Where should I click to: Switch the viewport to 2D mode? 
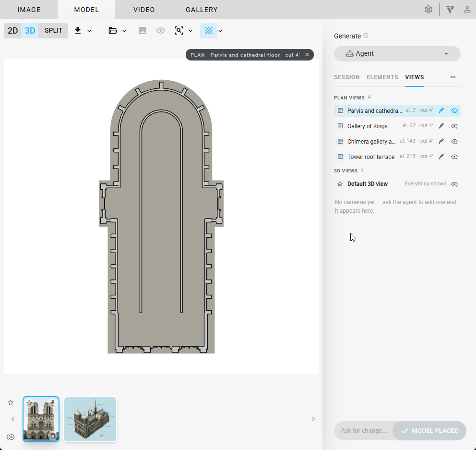[x=13, y=30]
